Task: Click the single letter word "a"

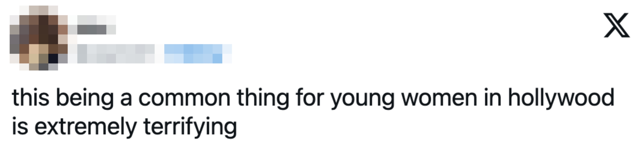Action: (x=126, y=98)
